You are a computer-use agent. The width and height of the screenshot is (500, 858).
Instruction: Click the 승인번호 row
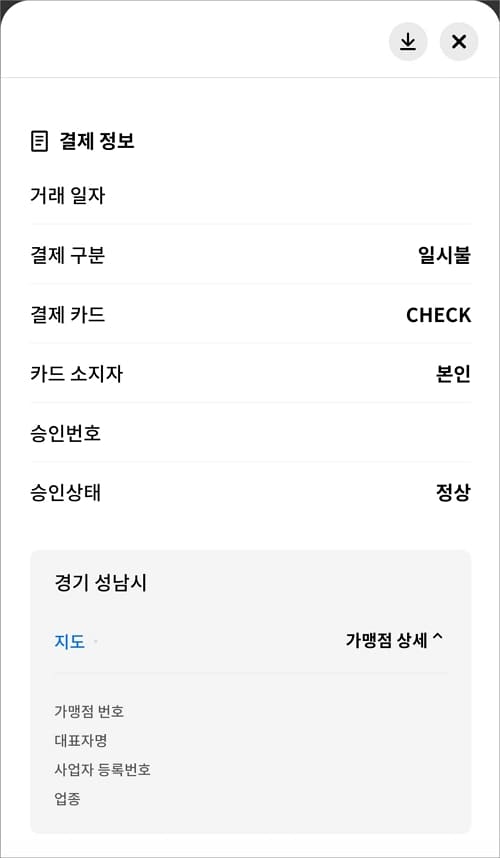point(251,434)
